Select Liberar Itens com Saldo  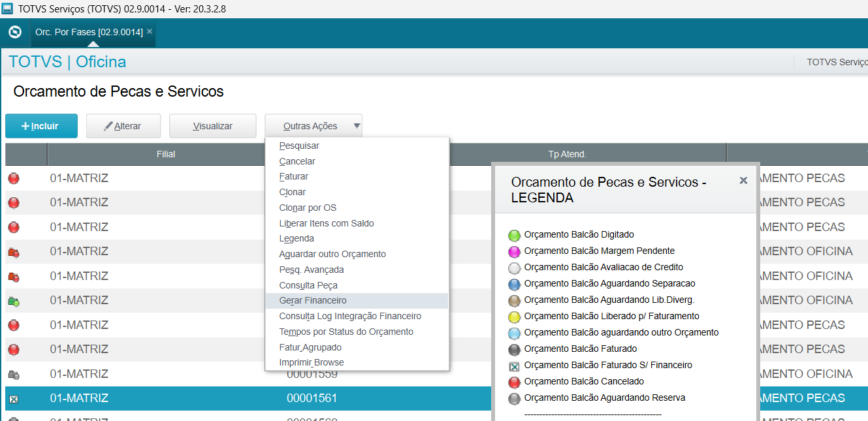[x=357, y=223]
